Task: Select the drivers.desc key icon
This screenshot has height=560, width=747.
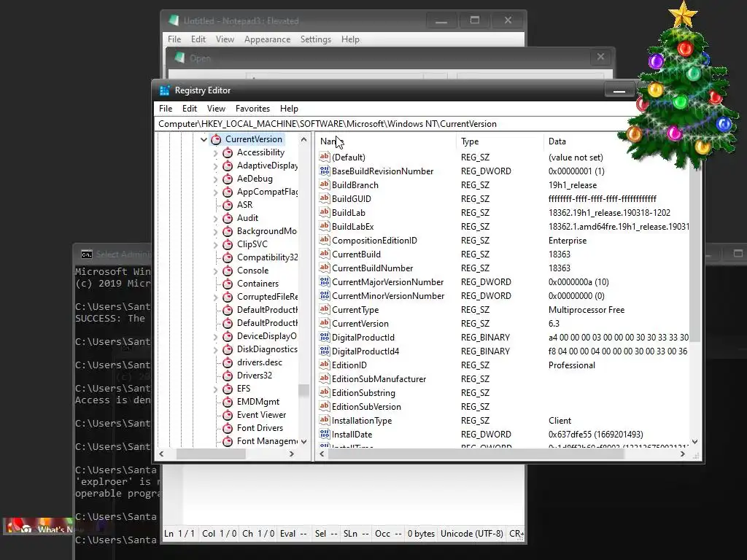Action: [228, 362]
